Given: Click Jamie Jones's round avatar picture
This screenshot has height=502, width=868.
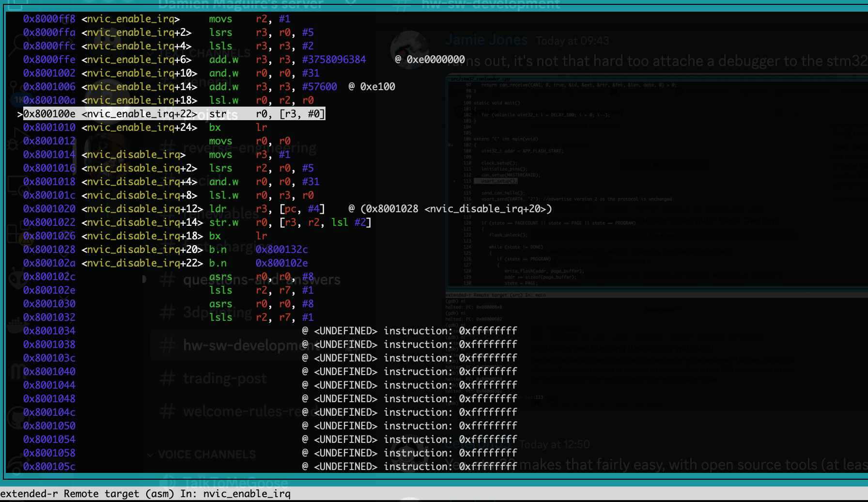Looking at the screenshot, I should [409, 50].
